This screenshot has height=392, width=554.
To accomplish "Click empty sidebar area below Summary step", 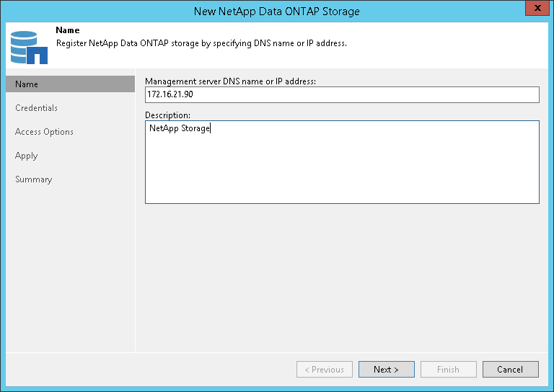I will coord(70,274).
